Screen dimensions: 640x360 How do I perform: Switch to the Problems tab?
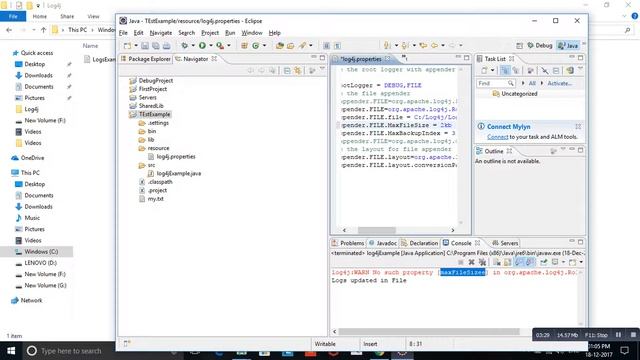348,243
